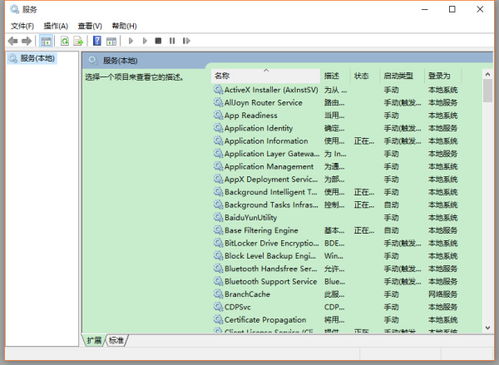
Task: Click the Export List toolbar icon
Action: click(x=78, y=41)
